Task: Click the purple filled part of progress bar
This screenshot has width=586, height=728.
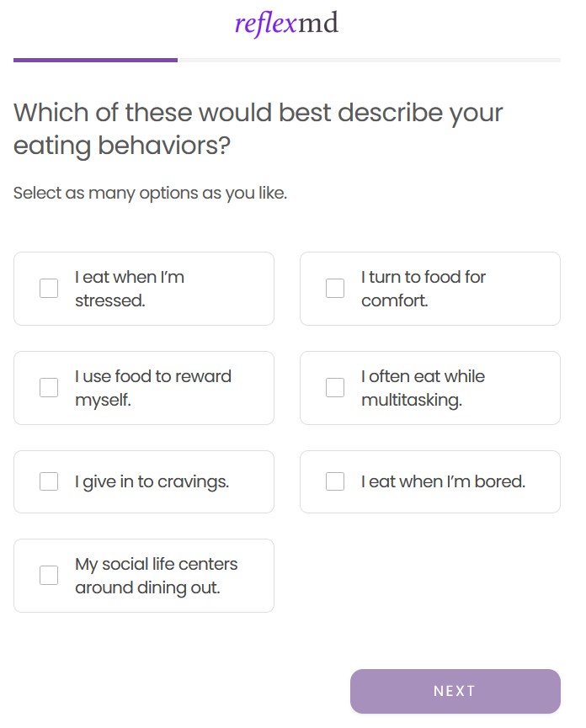Action: [x=95, y=60]
